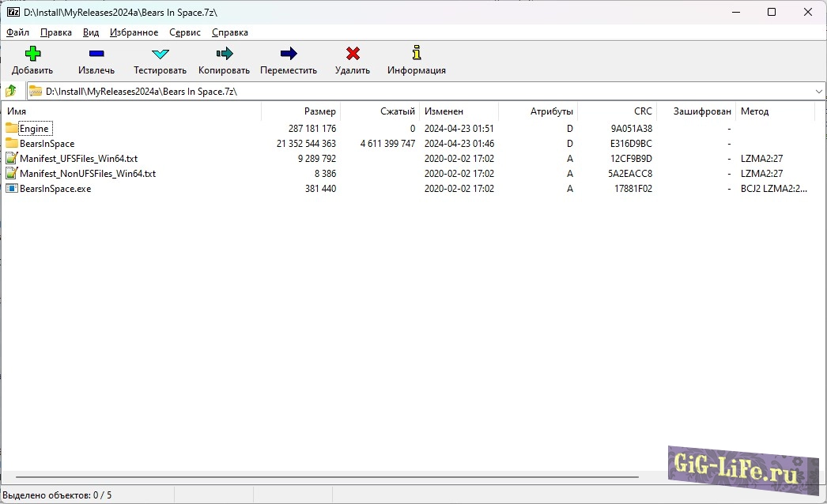Open the Файл menu
Viewport: 827px width, 504px height.
tap(17, 32)
